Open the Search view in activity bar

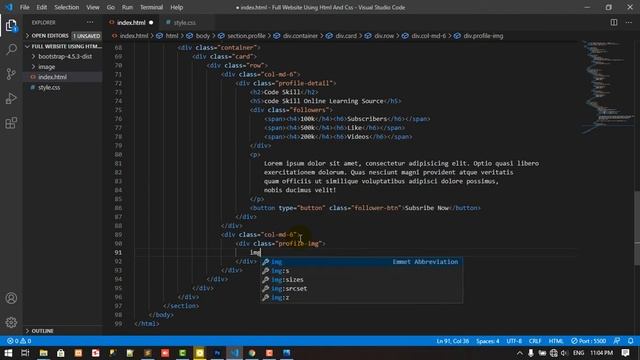[11, 50]
